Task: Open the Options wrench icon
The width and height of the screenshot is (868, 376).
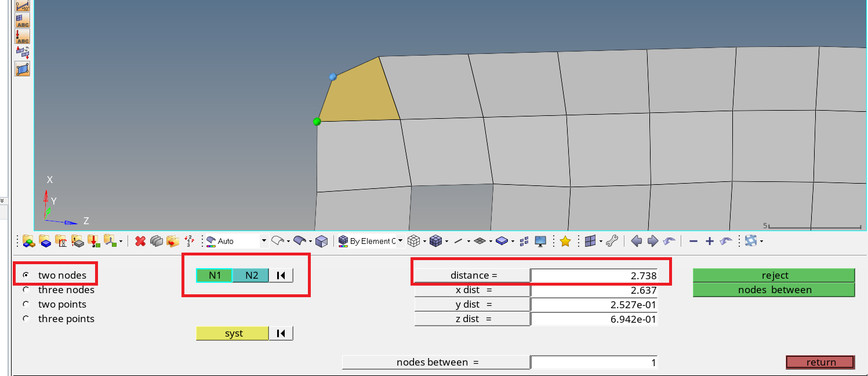Action: pyautogui.click(x=613, y=241)
